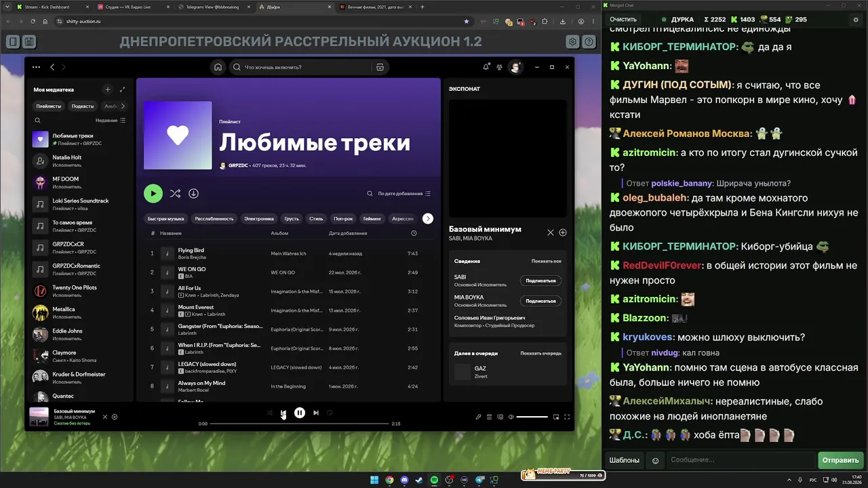
Task: Open the По дате добавления sort dropdown
Action: [x=404, y=193]
